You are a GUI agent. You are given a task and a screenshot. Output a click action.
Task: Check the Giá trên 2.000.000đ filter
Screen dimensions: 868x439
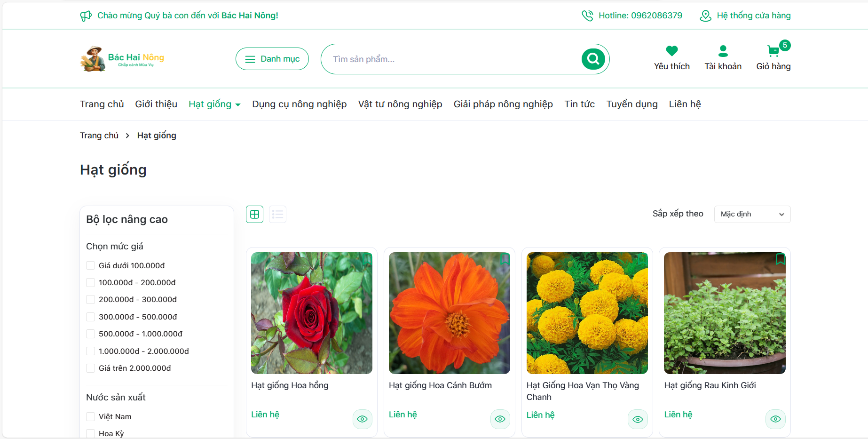coord(91,368)
